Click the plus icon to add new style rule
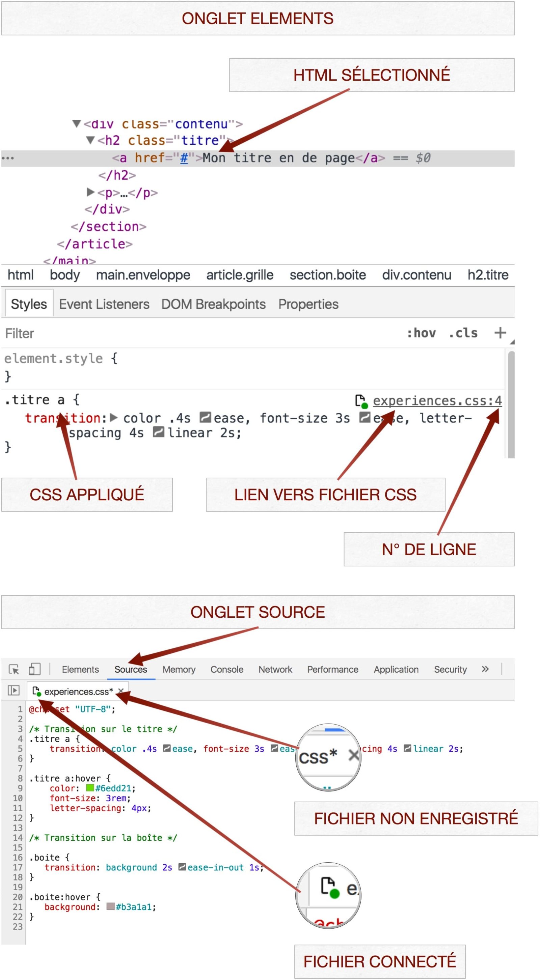 [501, 333]
